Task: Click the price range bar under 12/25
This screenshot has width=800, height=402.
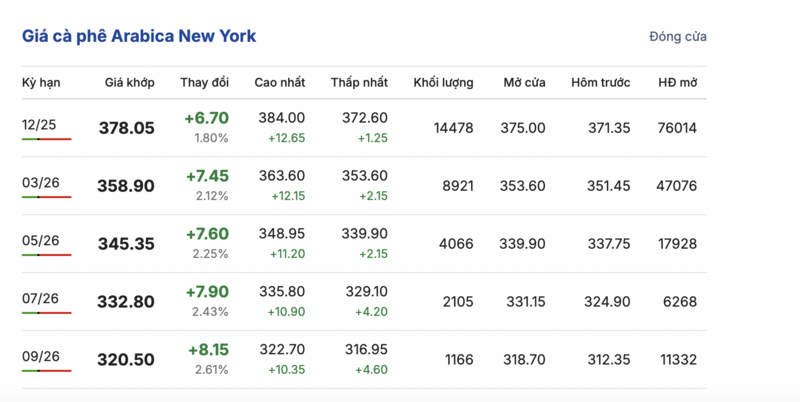Action: (46, 139)
